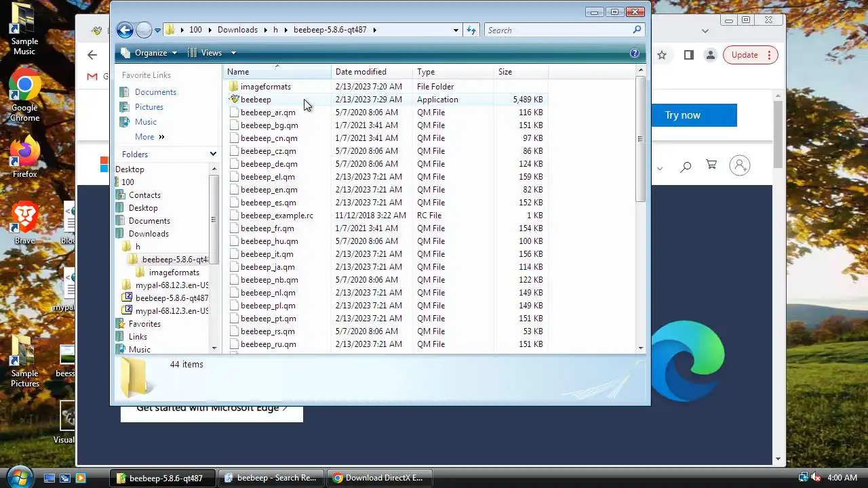Click the search magnifier icon in Explorer
868x488 pixels.
click(637, 30)
